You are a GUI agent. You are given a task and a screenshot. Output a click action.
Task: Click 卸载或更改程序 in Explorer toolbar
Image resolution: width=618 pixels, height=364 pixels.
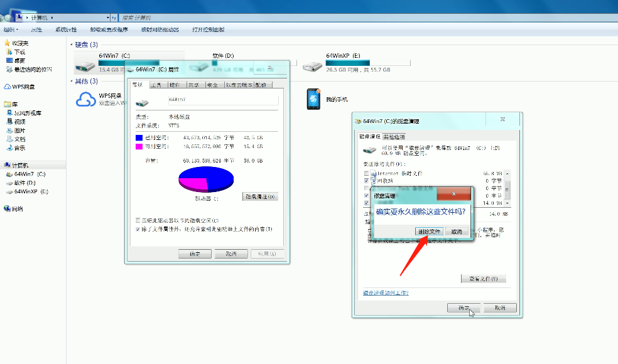109,29
